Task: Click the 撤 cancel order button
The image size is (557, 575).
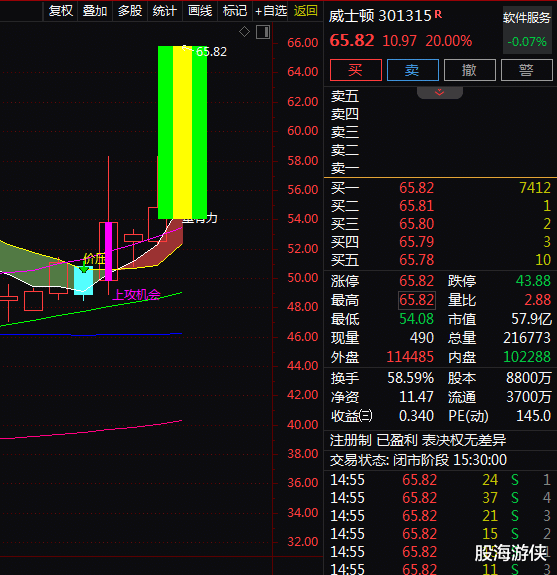Action: [x=470, y=70]
